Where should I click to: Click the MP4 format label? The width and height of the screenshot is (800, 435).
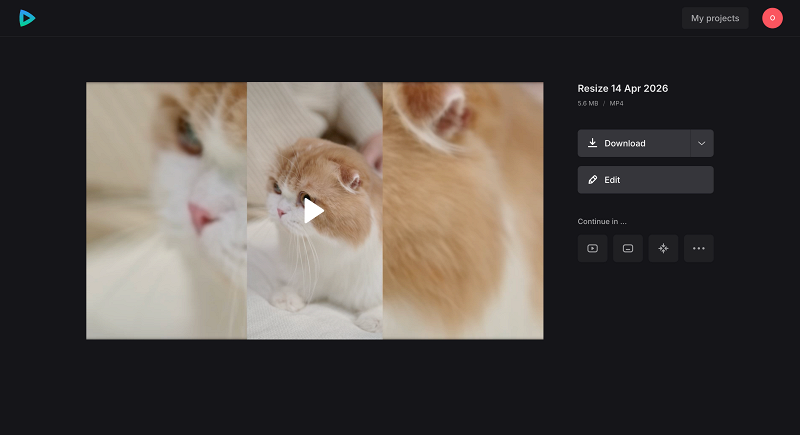[616, 104]
